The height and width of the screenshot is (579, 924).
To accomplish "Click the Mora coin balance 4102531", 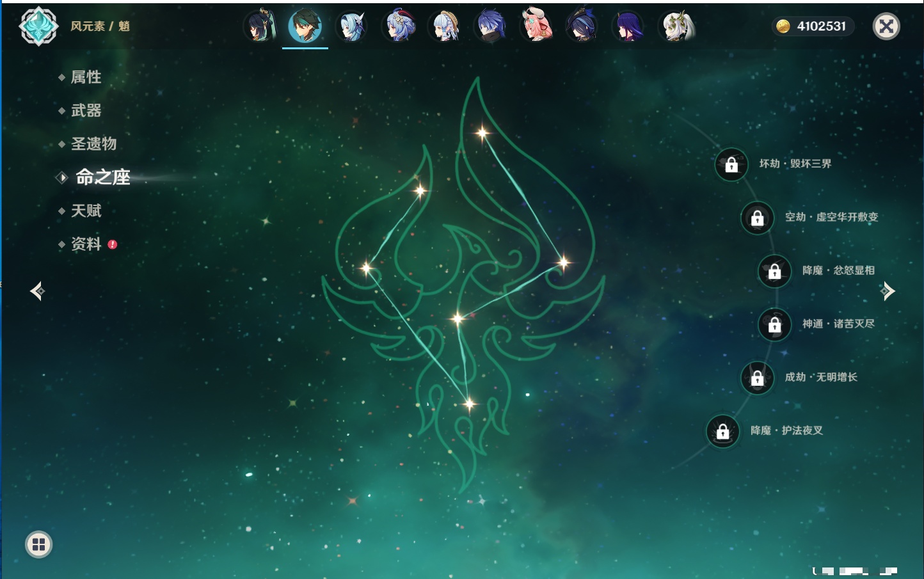I will tap(812, 26).
